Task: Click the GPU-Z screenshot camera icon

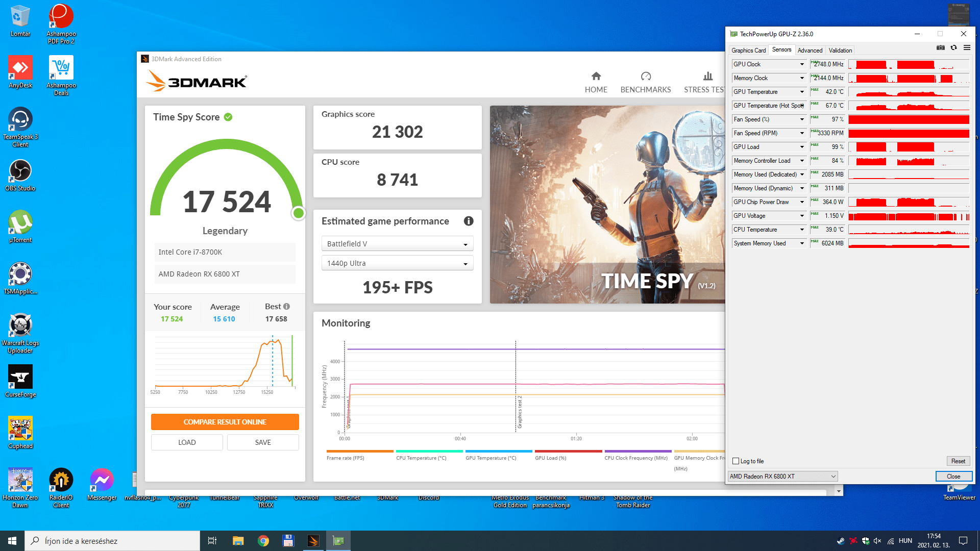Action: pyautogui.click(x=940, y=48)
